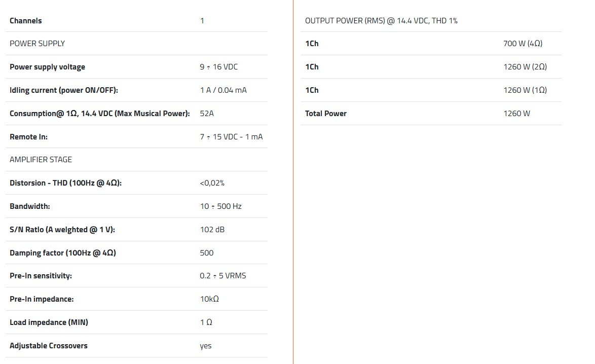Select the 102 dB value
595x364 pixels.
point(212,230)
